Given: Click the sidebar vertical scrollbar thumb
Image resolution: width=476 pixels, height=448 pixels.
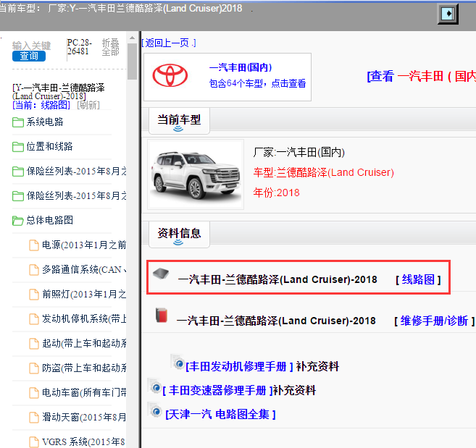Looking at the screenshot, I should point(132,62).
